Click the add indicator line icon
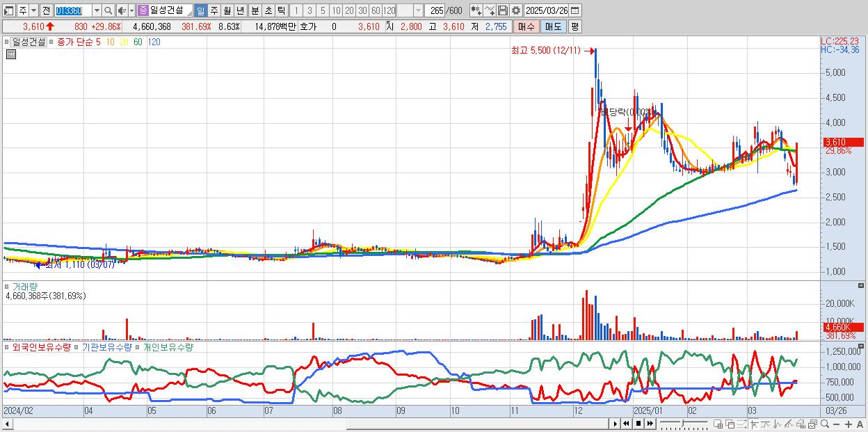Screen dimensions: 868x432 pyautogui.click(x=490, y=10)
